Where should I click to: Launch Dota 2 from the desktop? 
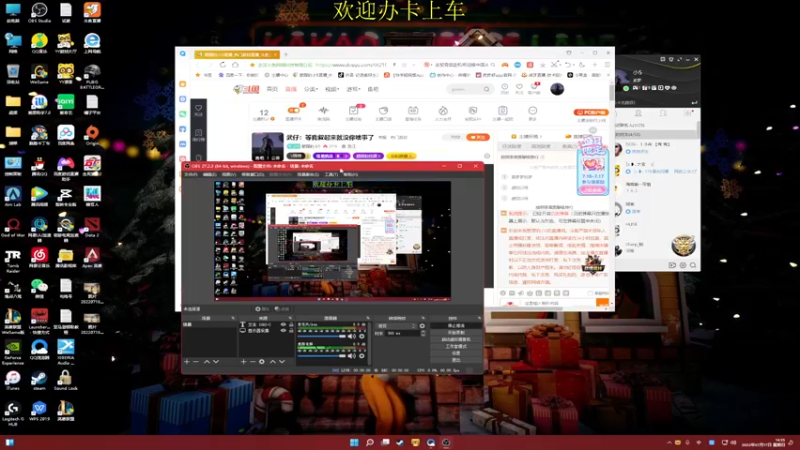tap(92, 227)
